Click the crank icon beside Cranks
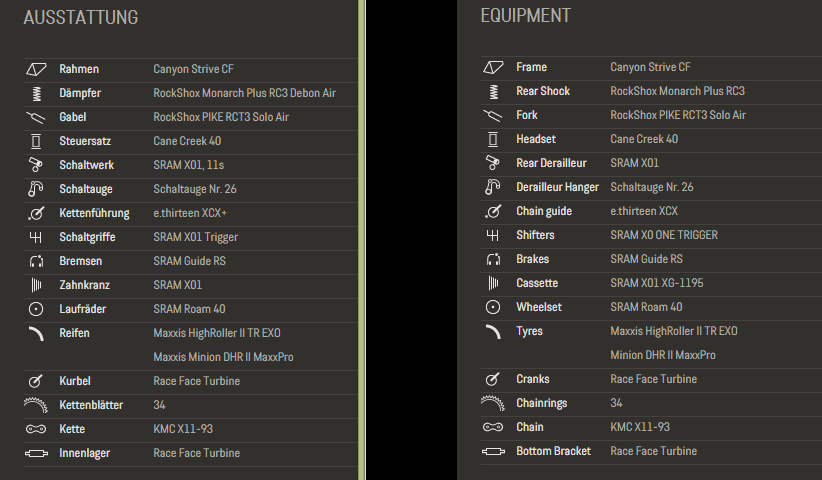Viewport: 822px width, 480px height. (493, 379)
